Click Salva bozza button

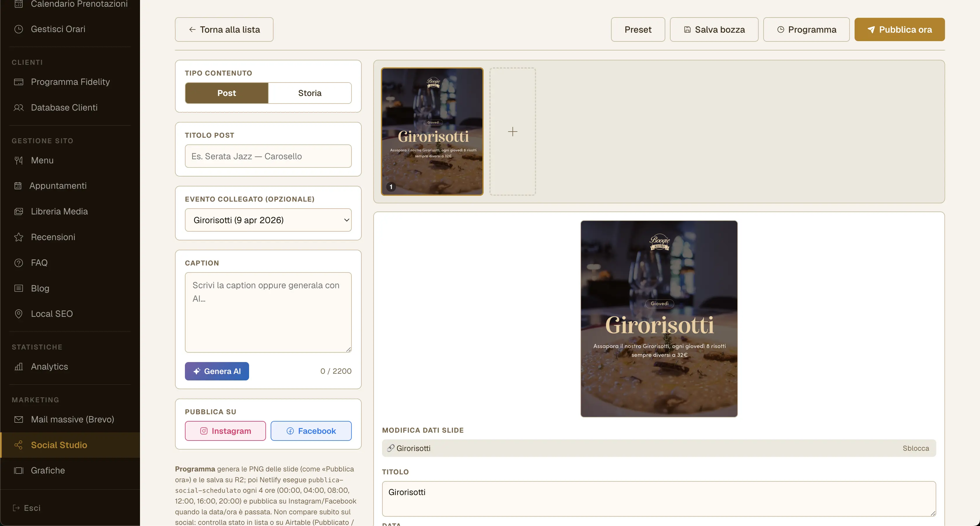click(714, 29)
